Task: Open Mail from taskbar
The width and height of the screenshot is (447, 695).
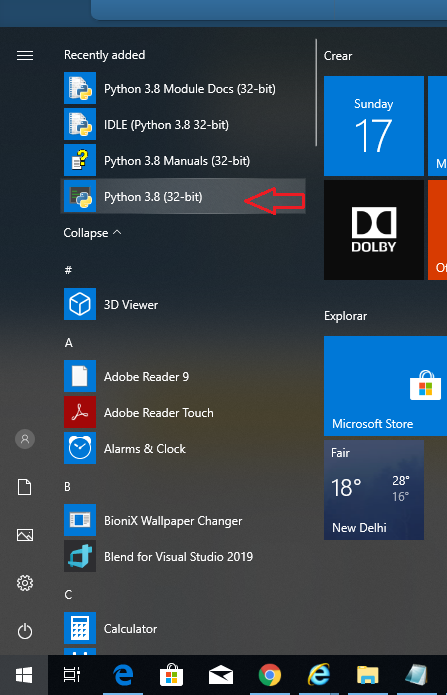Action: 221,675
